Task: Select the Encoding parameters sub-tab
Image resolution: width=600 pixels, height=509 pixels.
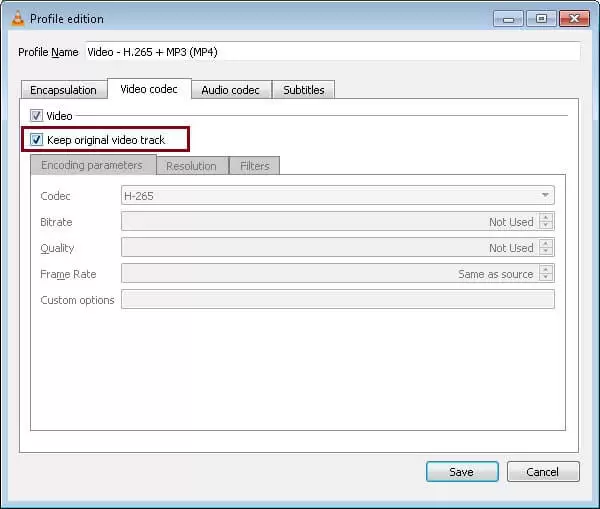Action: click(x=92, y=165)
